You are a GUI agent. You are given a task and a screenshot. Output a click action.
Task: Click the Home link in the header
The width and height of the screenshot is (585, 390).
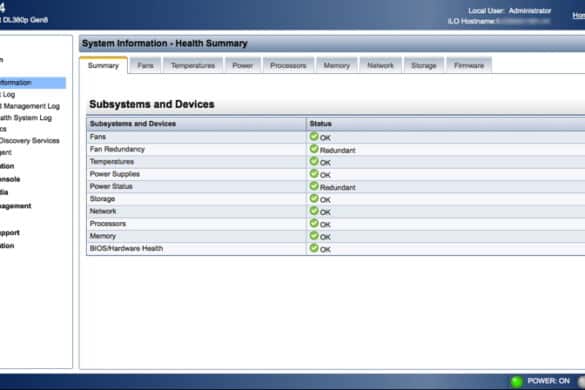[579, 15]
